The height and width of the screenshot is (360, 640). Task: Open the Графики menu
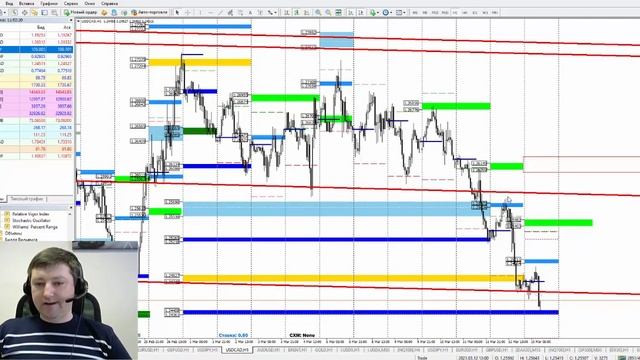pos(49,3)
